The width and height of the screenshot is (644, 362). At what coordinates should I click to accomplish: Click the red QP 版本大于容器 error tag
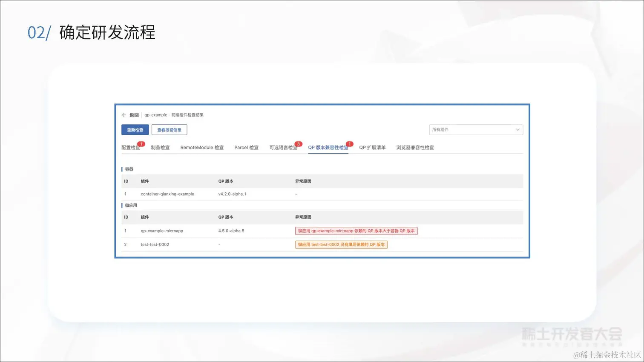(x=356, y=231)
